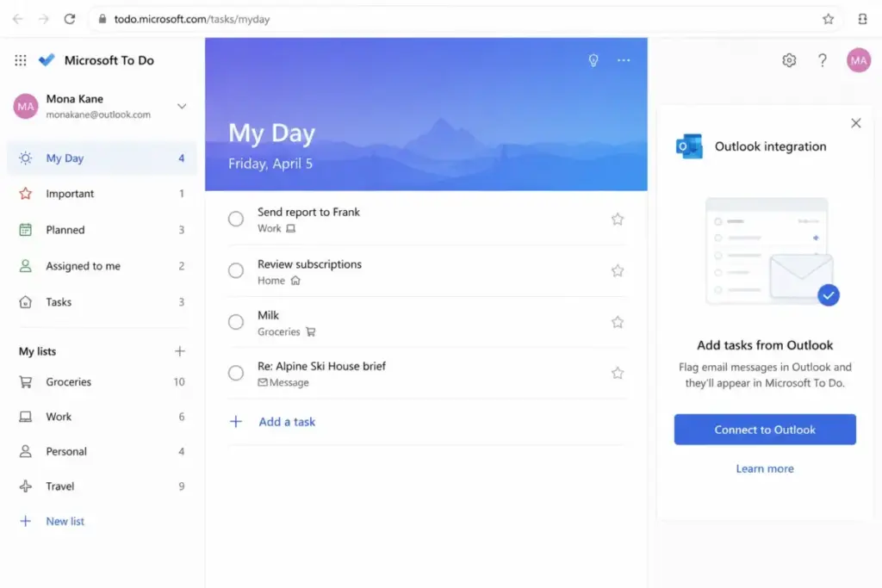Click the monakane@outlook.com email text
The image size is (882, 588).
point(98,115)
